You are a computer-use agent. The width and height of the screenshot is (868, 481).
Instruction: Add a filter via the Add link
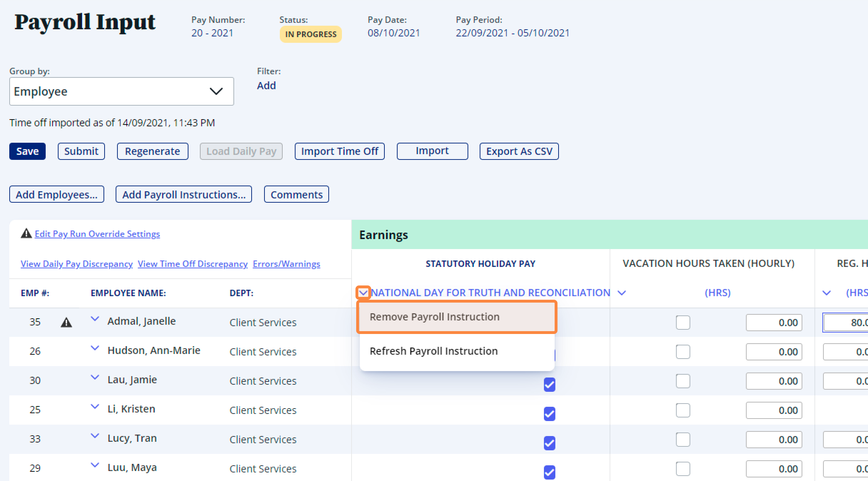266,86
